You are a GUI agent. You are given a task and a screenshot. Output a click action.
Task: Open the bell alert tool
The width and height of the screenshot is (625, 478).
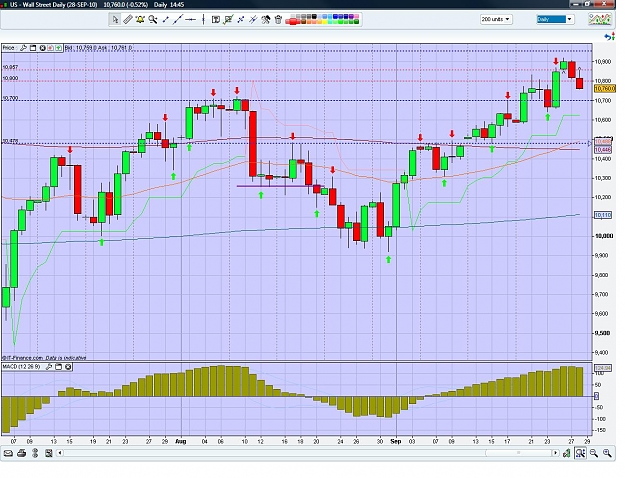coord(140,19)
